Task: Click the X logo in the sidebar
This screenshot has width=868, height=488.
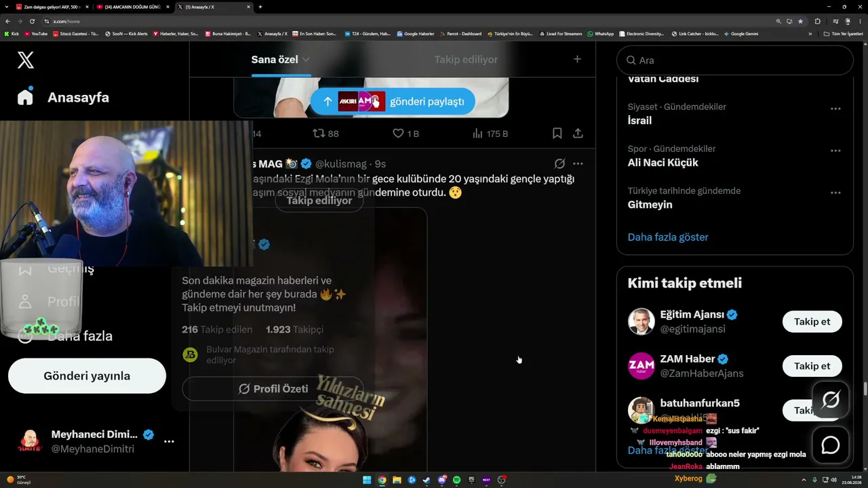Action: click(x=25, y=60)
